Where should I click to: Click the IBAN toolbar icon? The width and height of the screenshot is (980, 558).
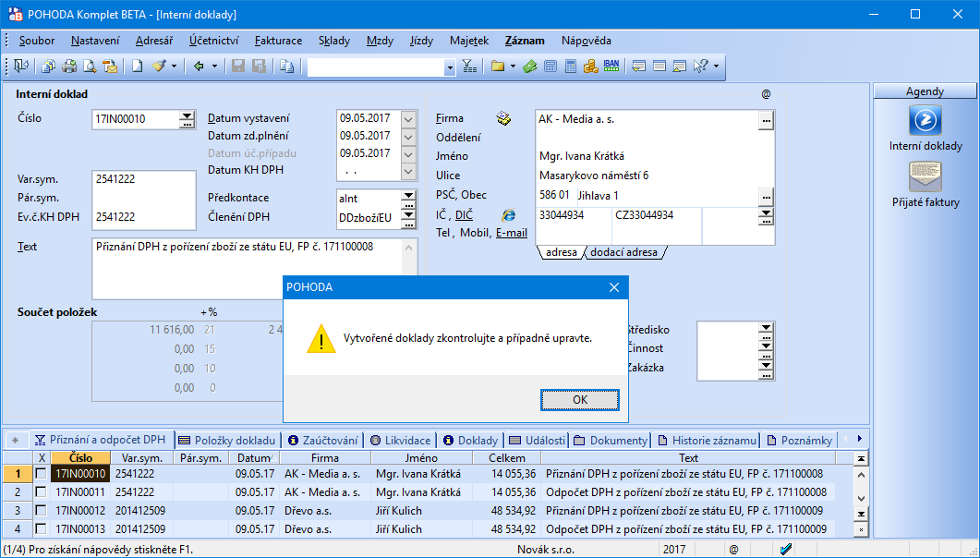[x=611, y=66]
